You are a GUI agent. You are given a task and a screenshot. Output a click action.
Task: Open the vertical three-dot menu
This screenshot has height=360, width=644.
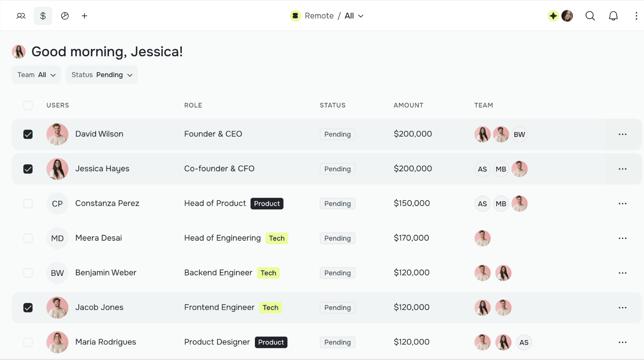point(636,16)
